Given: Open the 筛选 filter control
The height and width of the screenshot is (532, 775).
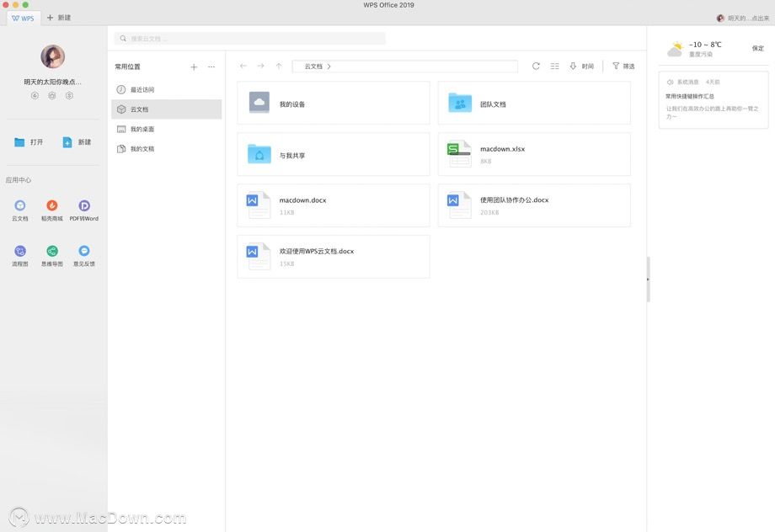Looking at the screenshot, I should (x=623, y=66).
